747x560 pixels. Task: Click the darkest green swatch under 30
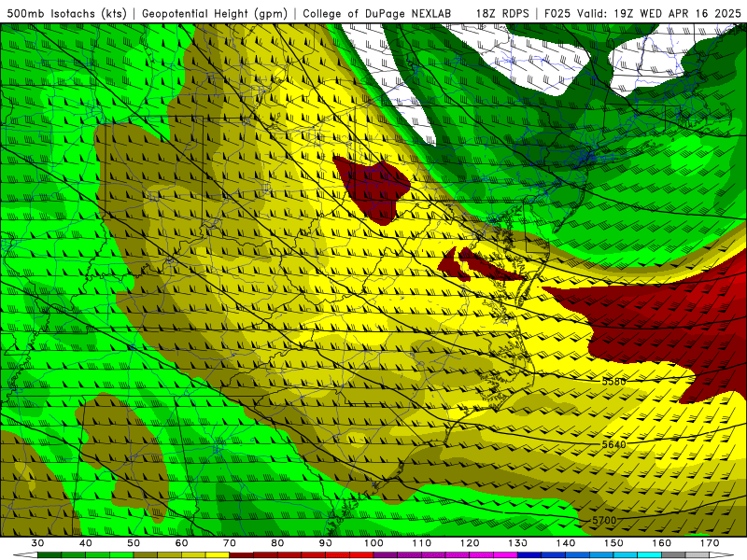[x=49, y=555]
